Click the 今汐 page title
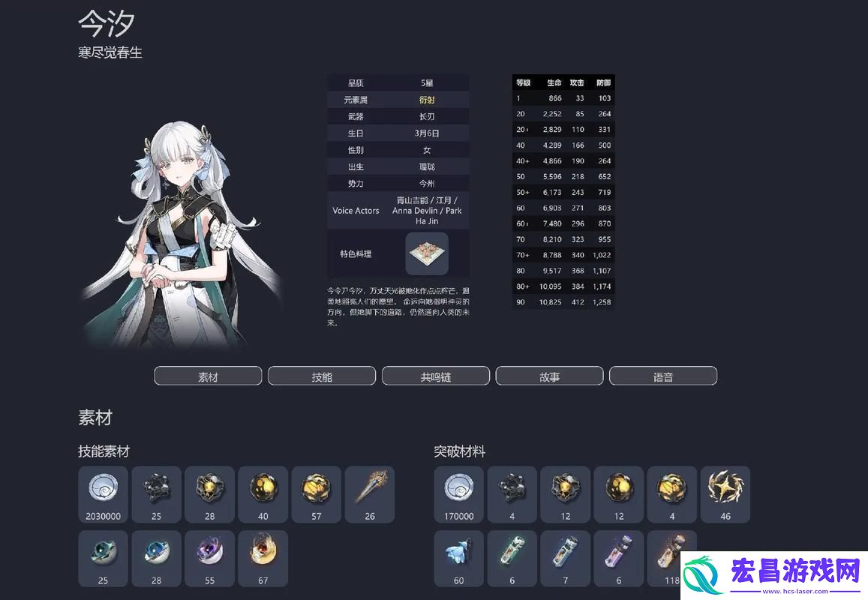 tap(107, 24)
